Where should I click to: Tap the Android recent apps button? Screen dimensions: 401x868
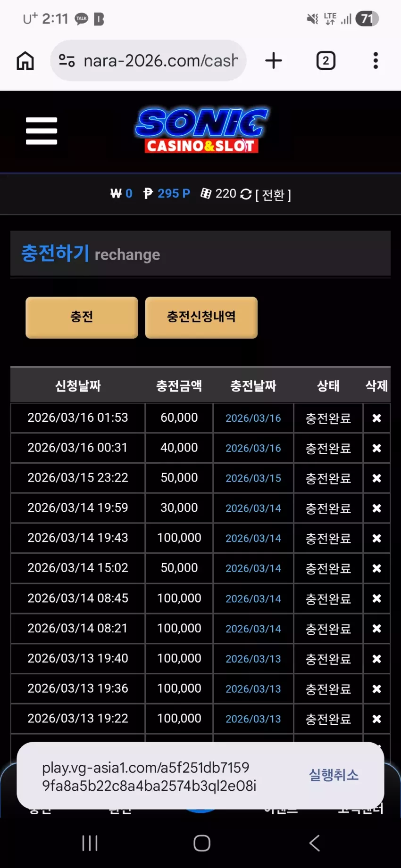[90, 843]
